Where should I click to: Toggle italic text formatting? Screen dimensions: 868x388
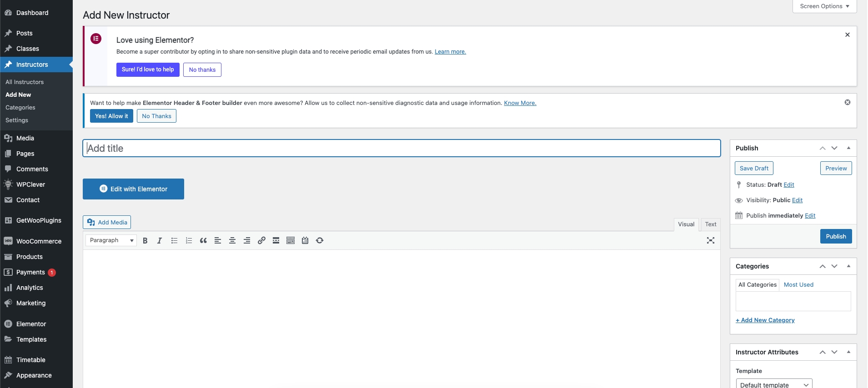(160, 241)
